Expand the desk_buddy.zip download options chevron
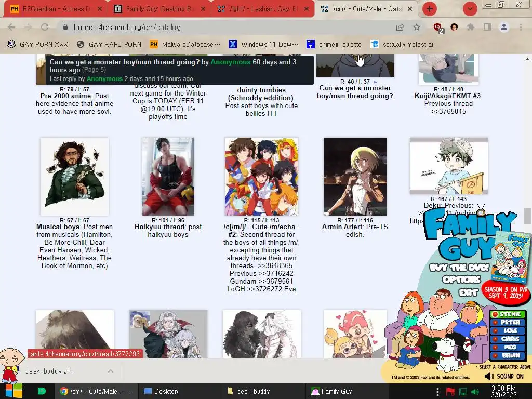This screenshot has width=532, height=399. pyautogui.click(x=111, y=371)
